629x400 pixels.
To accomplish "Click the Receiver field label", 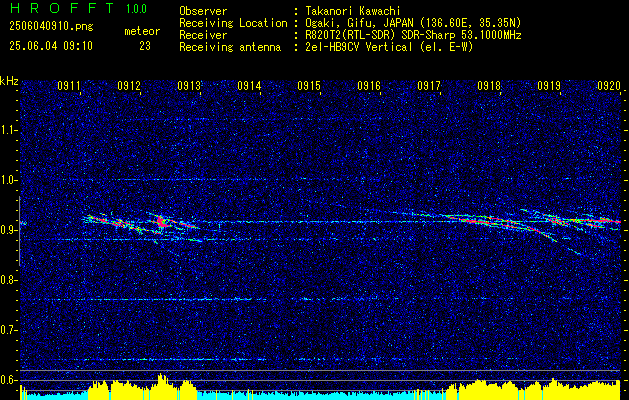I will point(203,35).
